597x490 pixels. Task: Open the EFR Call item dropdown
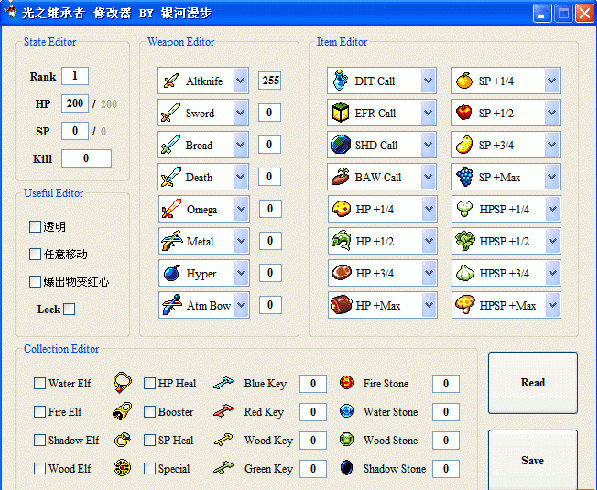point(428,113)
